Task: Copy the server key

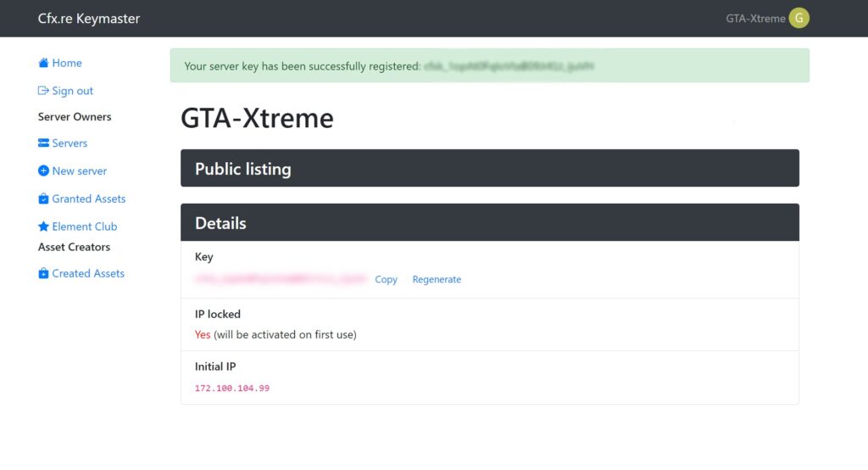Action: pos(386,279)
